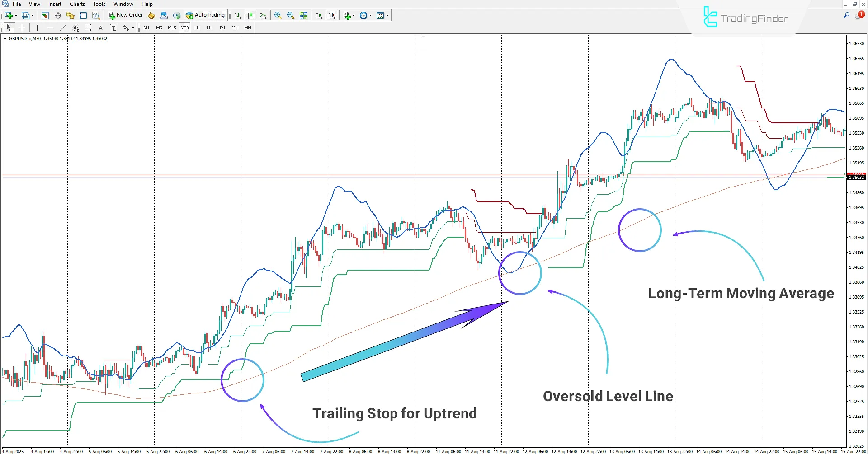The image size is (868, 454).
Task: Toggle the Candlestick chart mode
Action: (x=250, y=15)
